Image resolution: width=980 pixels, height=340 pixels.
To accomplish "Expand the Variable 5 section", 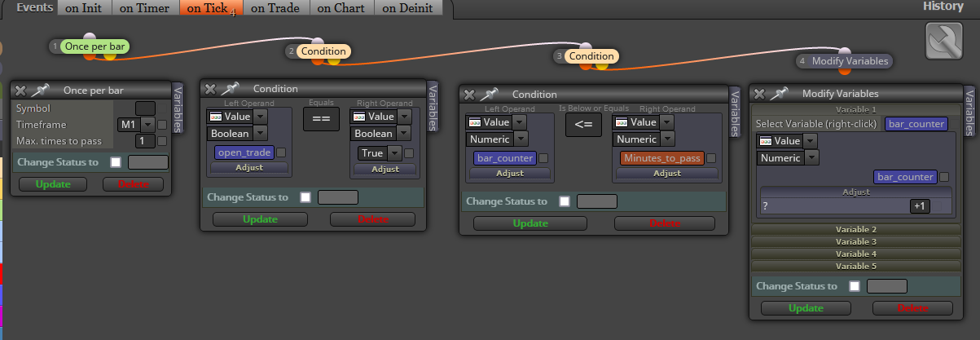I will coord(855,266).
